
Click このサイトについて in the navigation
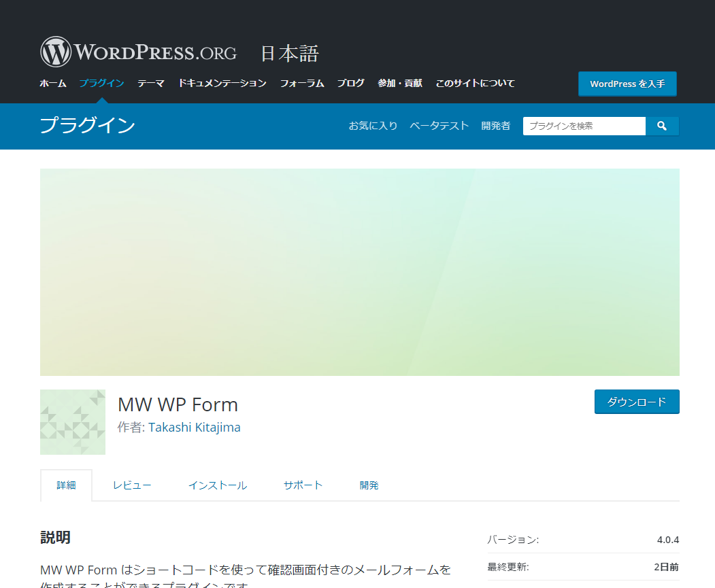coord(476,84)
